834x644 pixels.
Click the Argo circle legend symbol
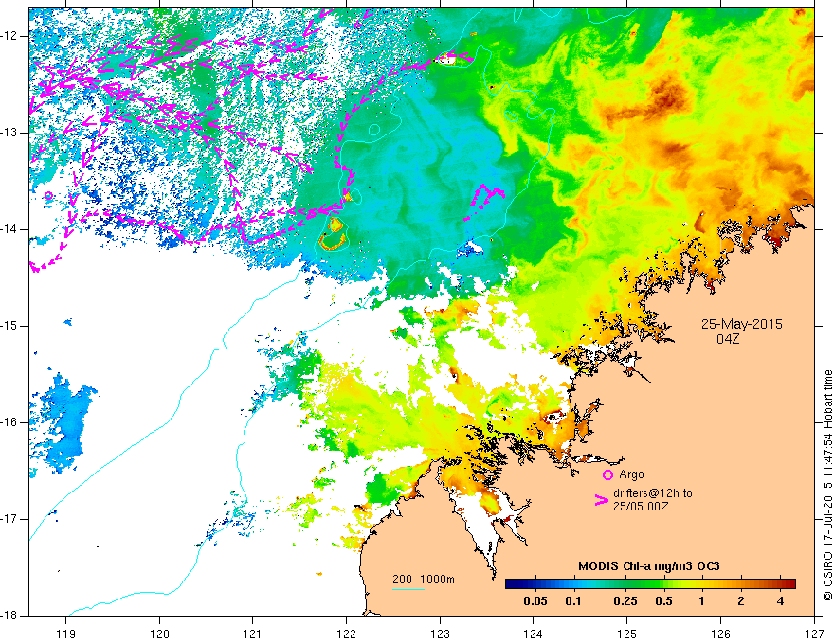(x=607, y=474)
